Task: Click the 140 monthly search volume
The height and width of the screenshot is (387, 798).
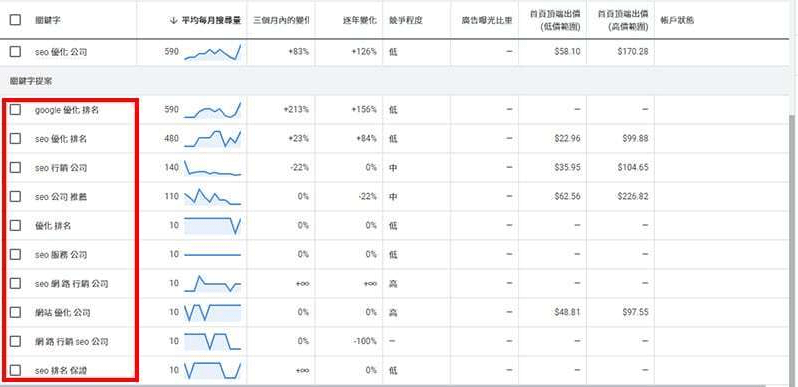Action: pyautogui.click(x=172, y=168)
